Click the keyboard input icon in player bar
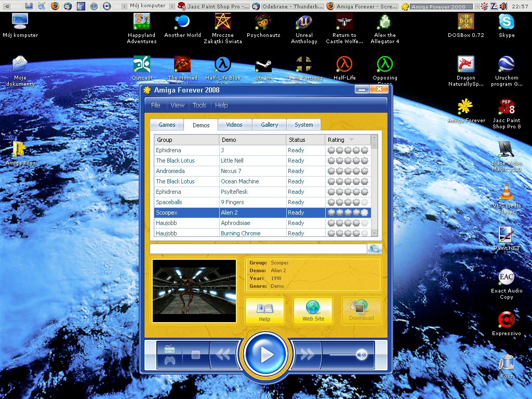This screenshot has width=532, height=399. (169, 349)
